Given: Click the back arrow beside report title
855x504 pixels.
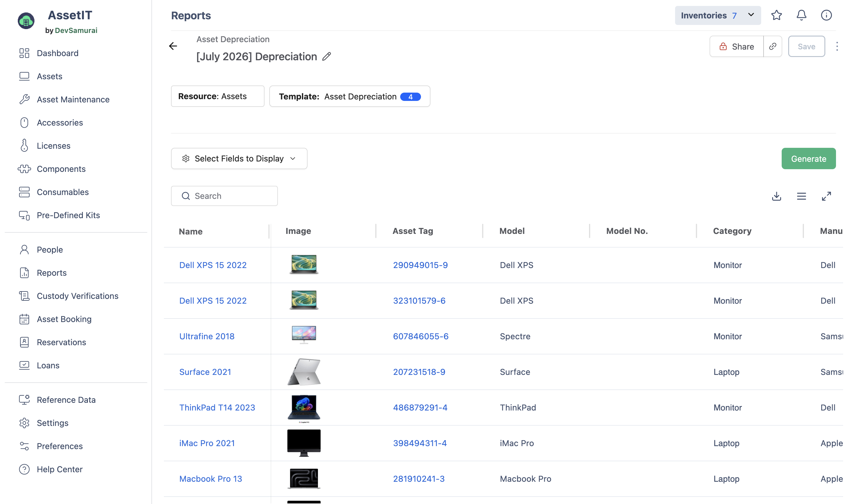Looking at the screenshot, I should (x=173, y=46).
